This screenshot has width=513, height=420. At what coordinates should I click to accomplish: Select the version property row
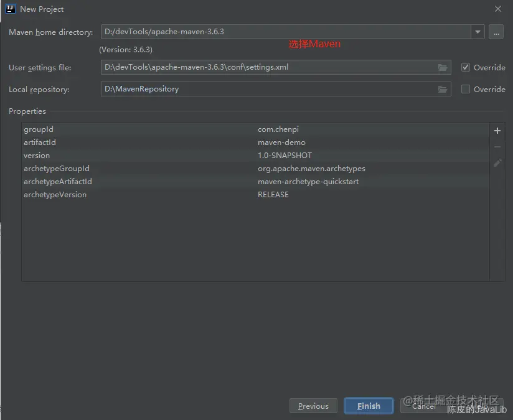255,156
